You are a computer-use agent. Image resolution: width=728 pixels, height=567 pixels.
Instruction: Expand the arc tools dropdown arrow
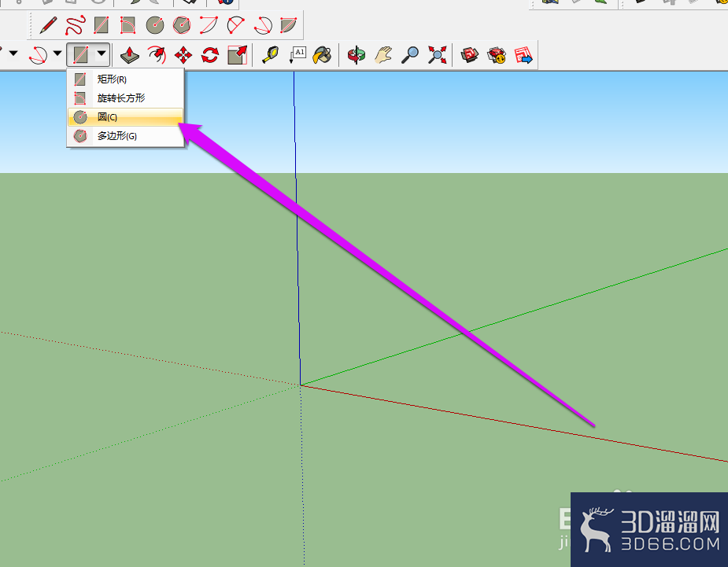tap(57, 53)
